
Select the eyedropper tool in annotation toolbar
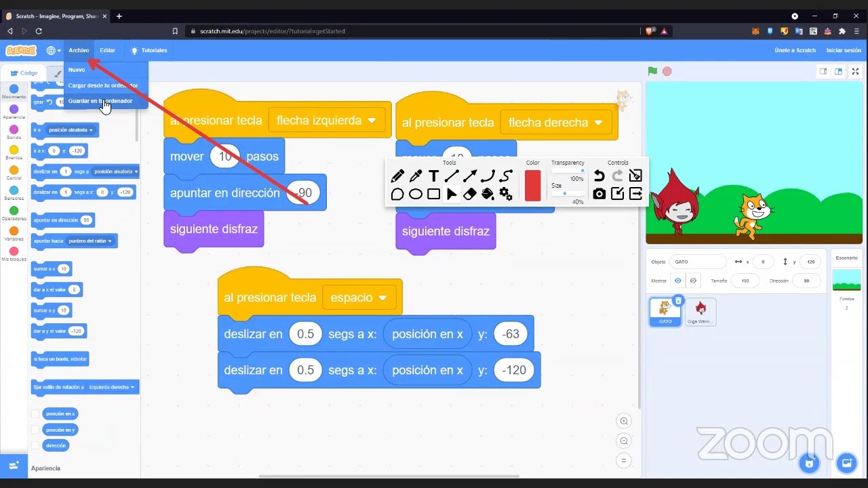point(416,176)
